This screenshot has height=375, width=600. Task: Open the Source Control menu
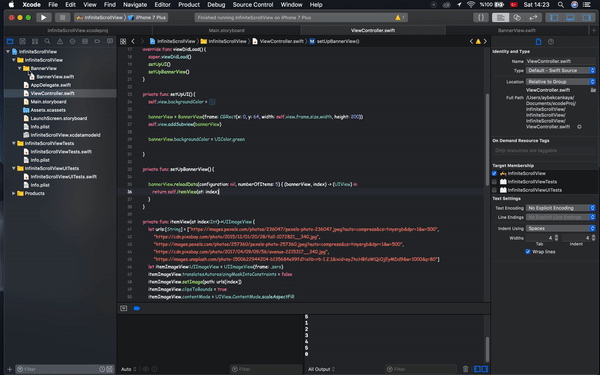tap(253, 5)
